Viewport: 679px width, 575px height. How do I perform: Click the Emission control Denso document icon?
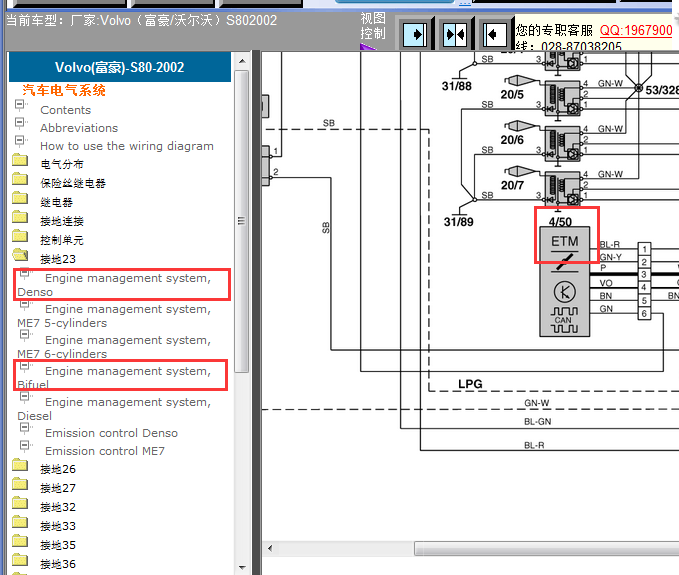coord(25,428)
